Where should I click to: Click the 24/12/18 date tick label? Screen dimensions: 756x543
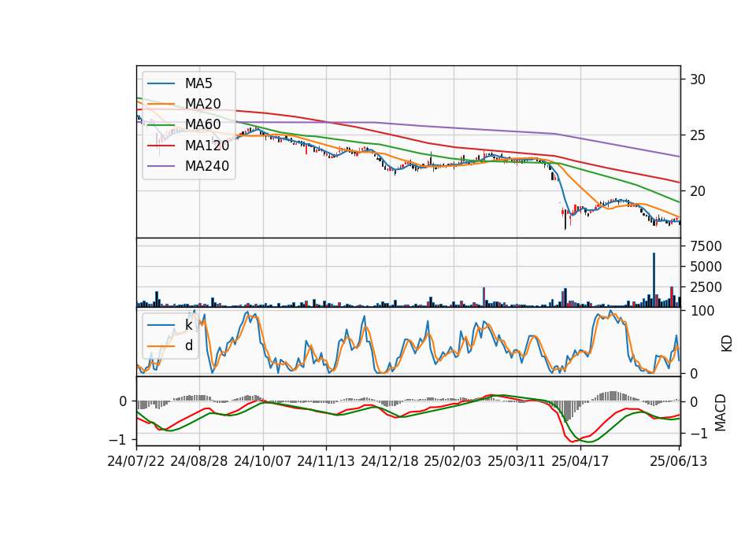[390, 461]
